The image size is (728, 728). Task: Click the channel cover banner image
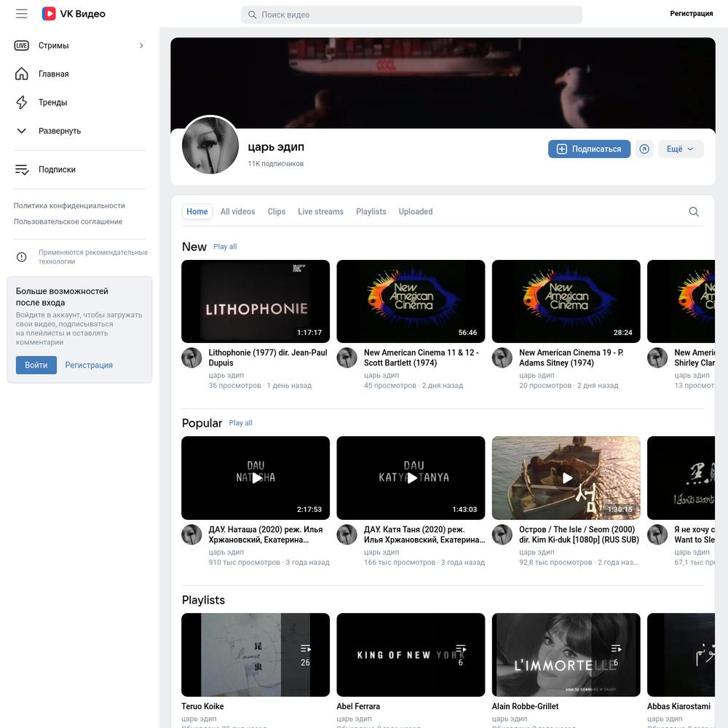(x=443, y=83)
